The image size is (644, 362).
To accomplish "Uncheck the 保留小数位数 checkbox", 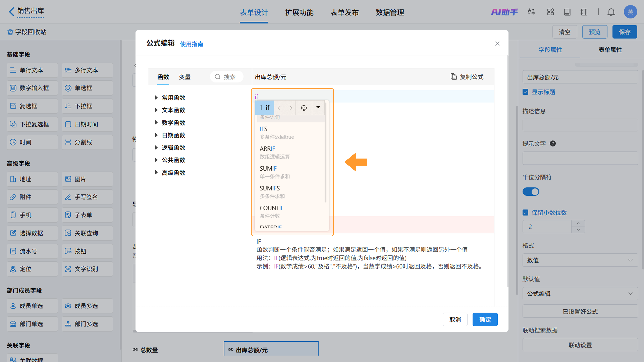I will pyautogui.click(x=525, y=213).
